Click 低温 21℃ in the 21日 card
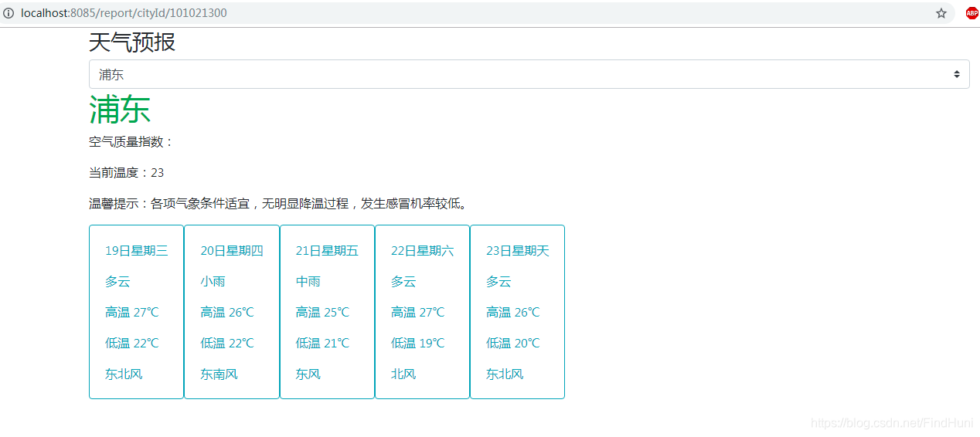The image size is (980, 437). [x=322, y=344]
